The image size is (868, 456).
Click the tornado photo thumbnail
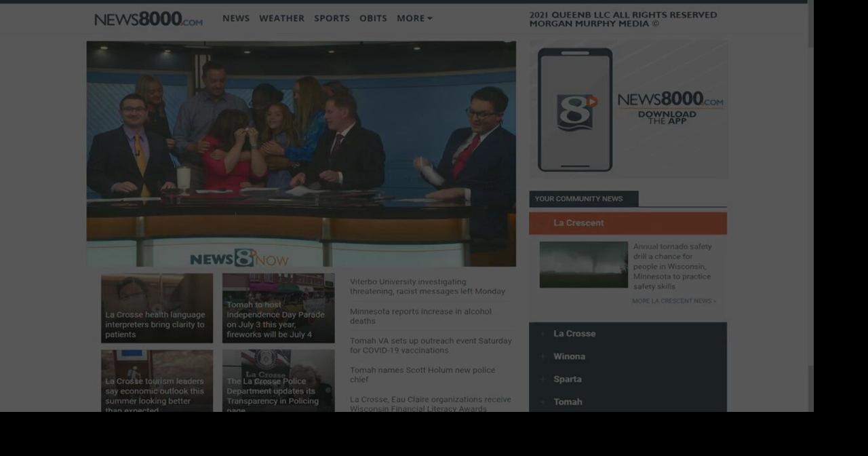[x=583, y=264]
